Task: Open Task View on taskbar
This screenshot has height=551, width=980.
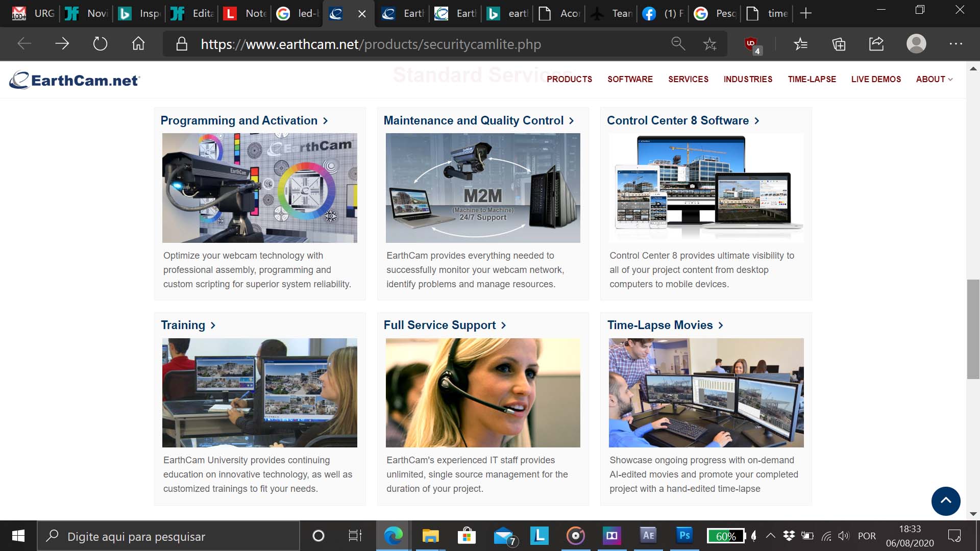Action: [x=355, y=536]
